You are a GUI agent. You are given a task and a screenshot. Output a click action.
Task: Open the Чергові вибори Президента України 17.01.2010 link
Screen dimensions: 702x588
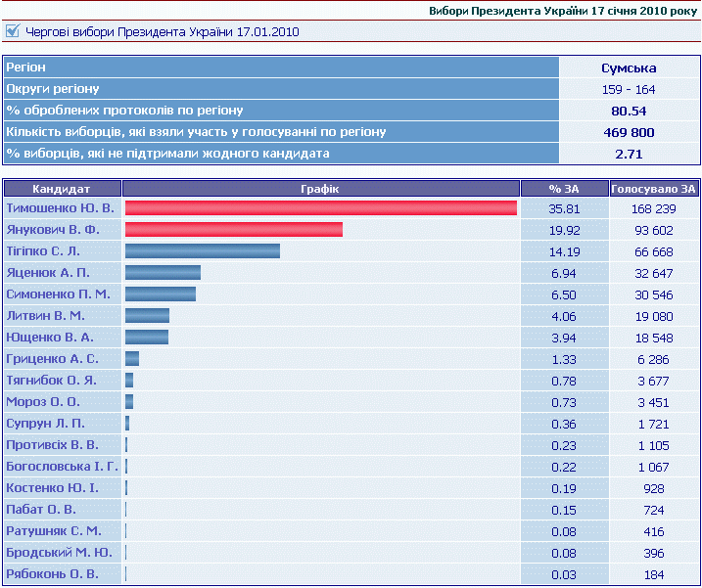(x=163, y=32)
